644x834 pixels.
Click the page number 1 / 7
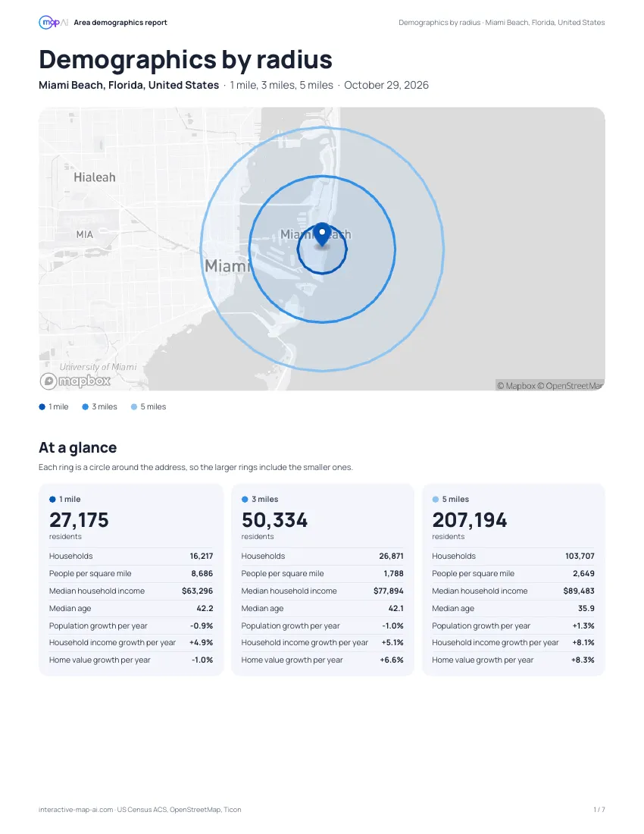point(599,810)
